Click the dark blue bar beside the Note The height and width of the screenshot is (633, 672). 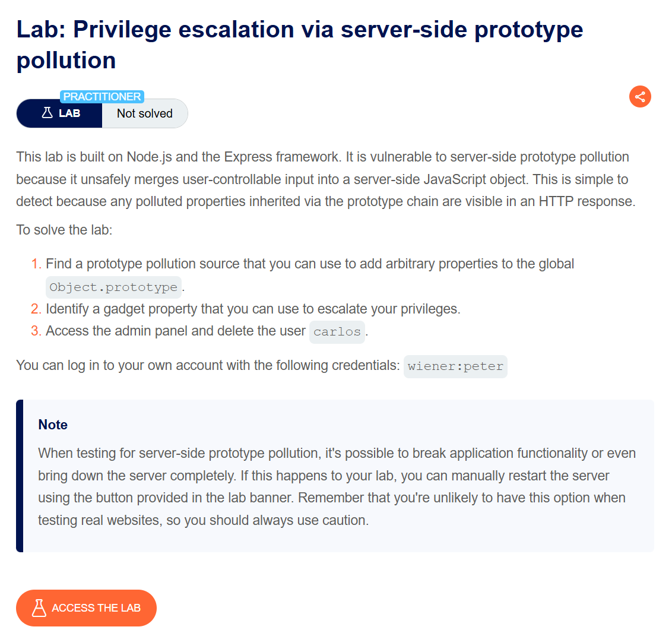(20, 476)
